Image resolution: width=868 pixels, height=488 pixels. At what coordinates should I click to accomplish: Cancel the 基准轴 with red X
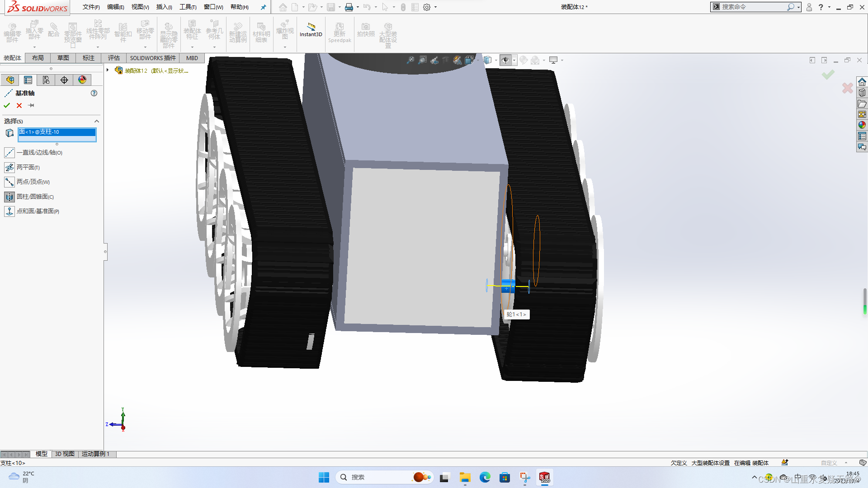(19, 105)
